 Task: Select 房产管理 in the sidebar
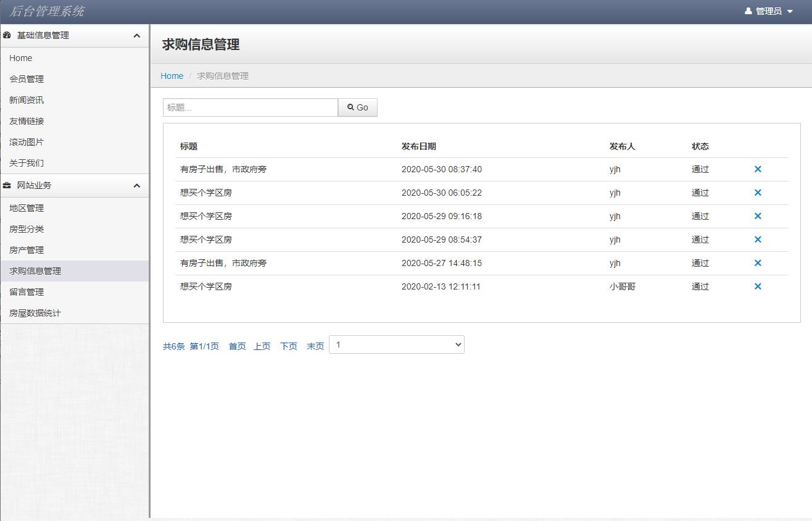(26, 249)
